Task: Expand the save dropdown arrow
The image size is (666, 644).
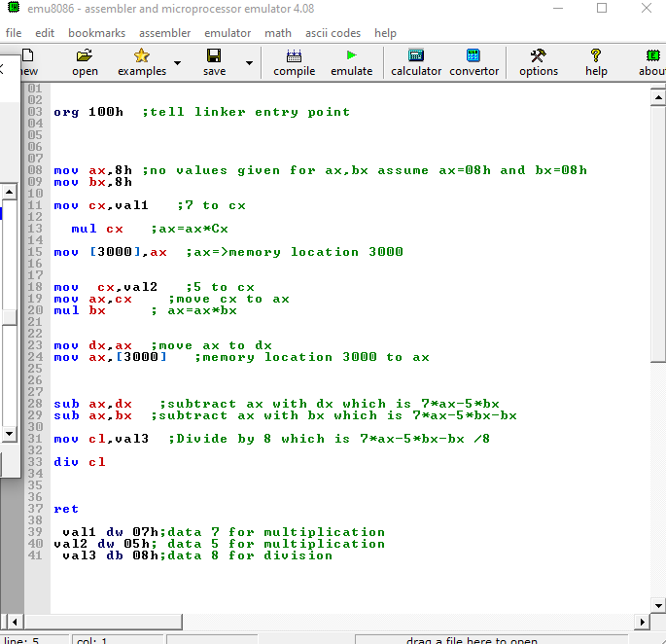Action: pyautogui.click(x=249, y=63)
